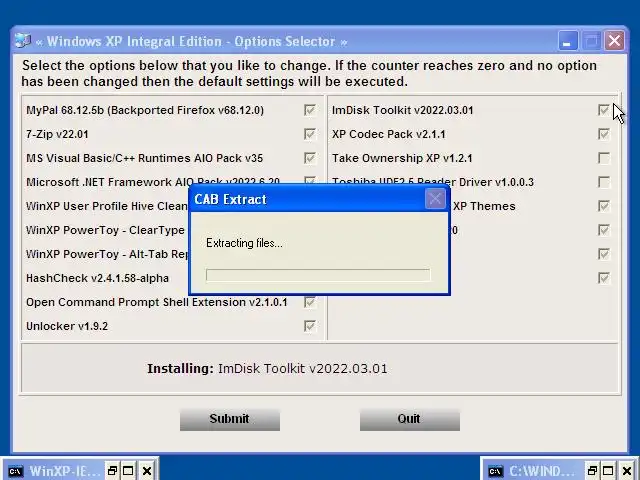Select the HashCheck v2.4.1.58-alpha entry
Image resolution: width=640 pixels, height=480 pixels.
[x=98, y=278]
